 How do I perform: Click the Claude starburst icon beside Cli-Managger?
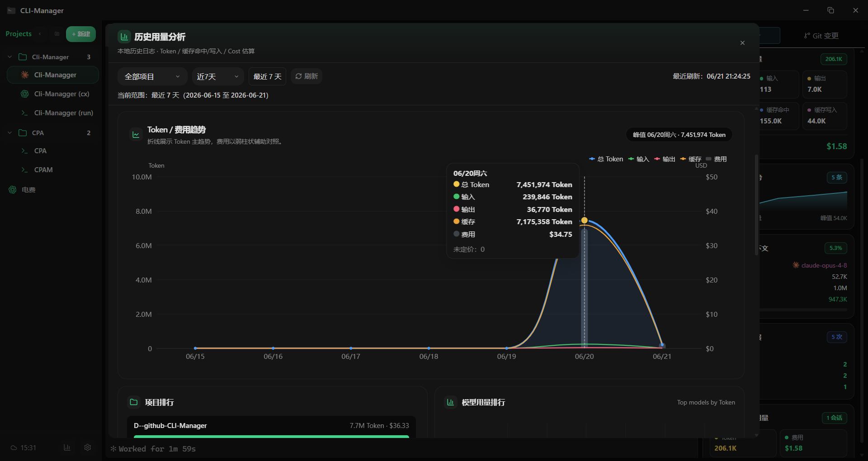25,75
